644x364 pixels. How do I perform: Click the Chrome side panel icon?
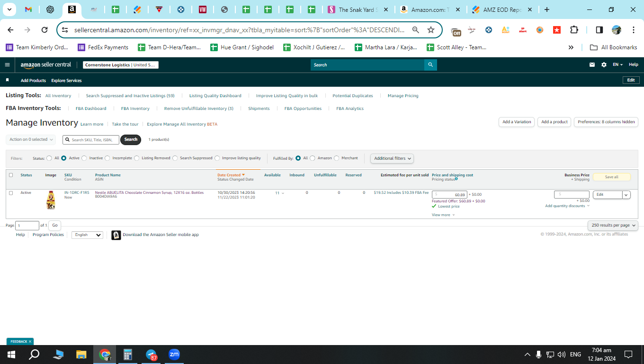(599, 30)
